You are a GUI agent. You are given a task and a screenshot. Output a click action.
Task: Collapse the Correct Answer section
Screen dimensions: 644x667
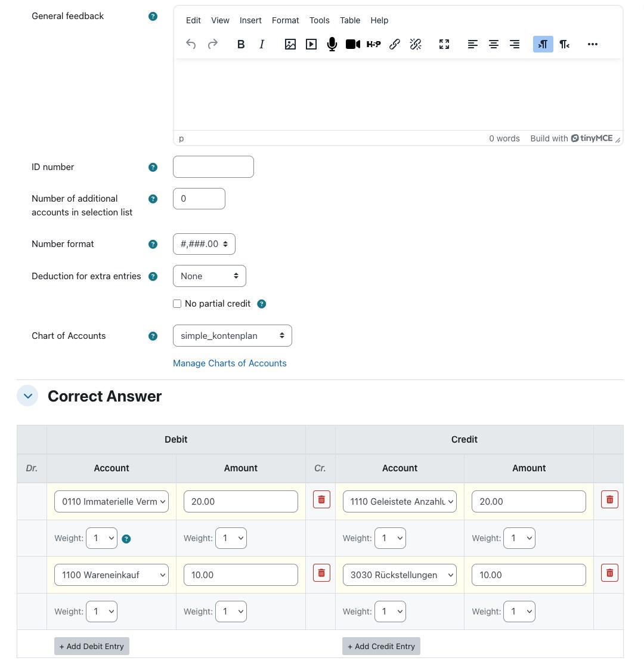pos(27,396)
